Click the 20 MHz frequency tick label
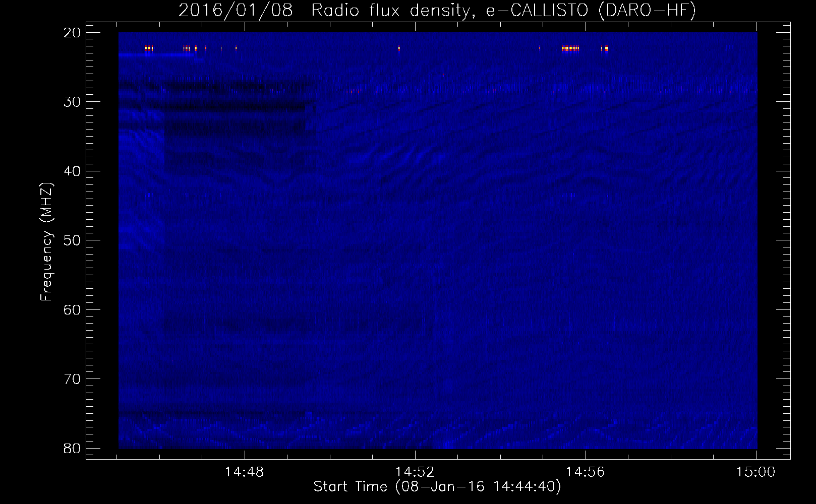This screenshot has width=816, height=504. (x=72, y=33)
